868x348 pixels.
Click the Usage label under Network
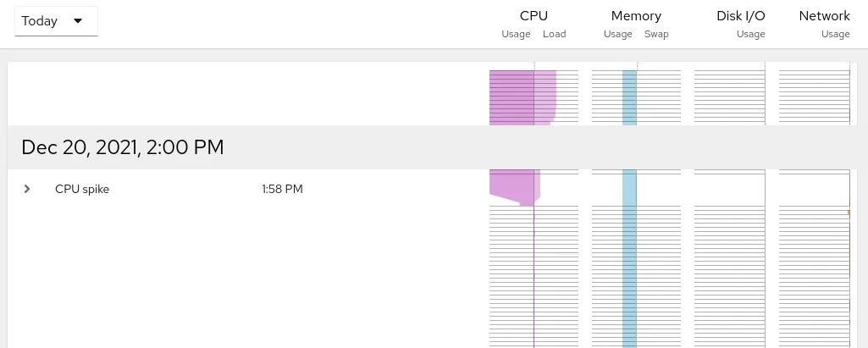[835, 34]
